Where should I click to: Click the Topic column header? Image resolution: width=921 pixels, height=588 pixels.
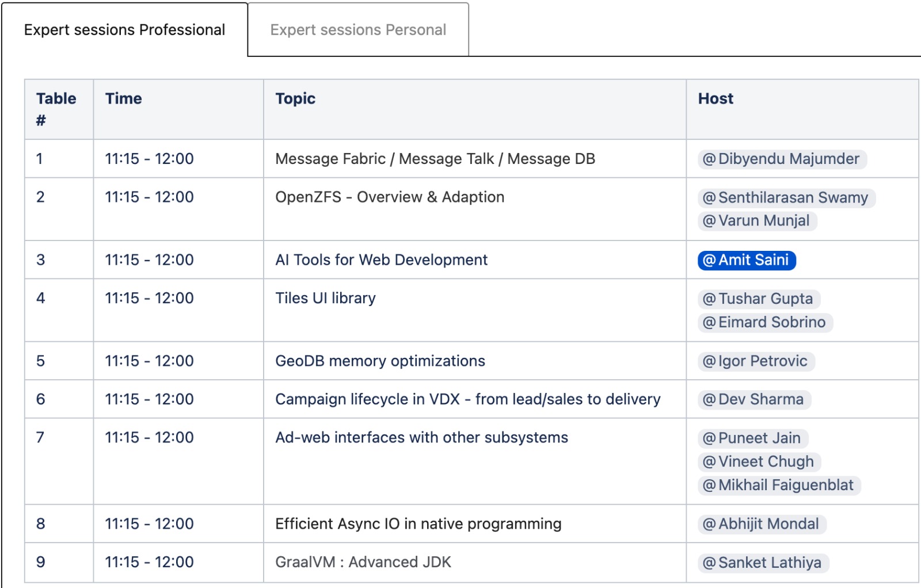point(295,99)
